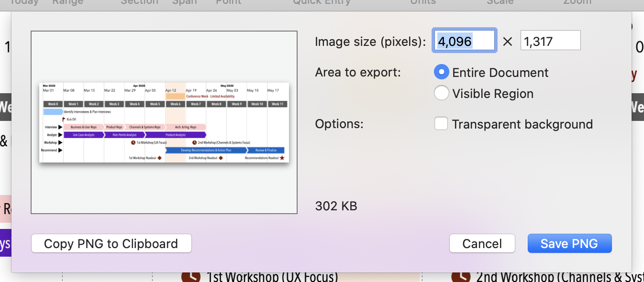This screenshot has height=282, width=644.
Task: Select the Entire Document radio button
Action: [442, 73]
